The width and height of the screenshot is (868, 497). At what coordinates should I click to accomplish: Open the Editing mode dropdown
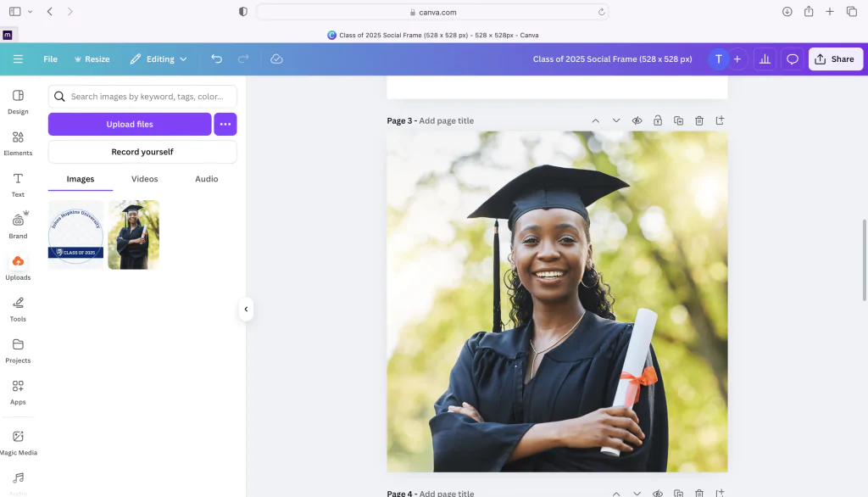pyautogui.click(x=159, y=59)
